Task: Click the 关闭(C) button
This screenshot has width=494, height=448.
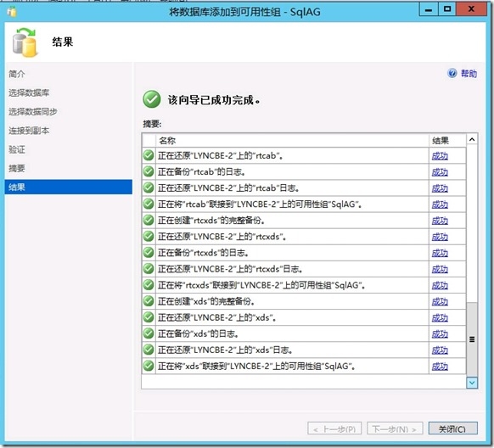Action: (452, 428)
